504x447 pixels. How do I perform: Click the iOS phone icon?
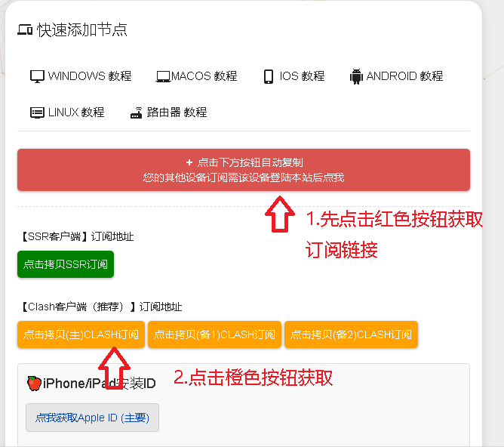pyautogui.click(x=269, y=77)
